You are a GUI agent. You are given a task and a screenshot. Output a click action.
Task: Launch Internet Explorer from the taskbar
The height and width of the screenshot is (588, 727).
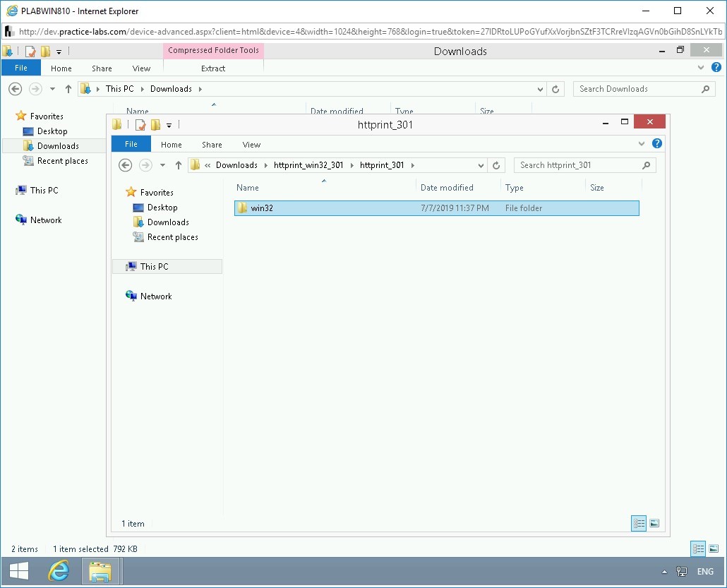coord(59,571)
